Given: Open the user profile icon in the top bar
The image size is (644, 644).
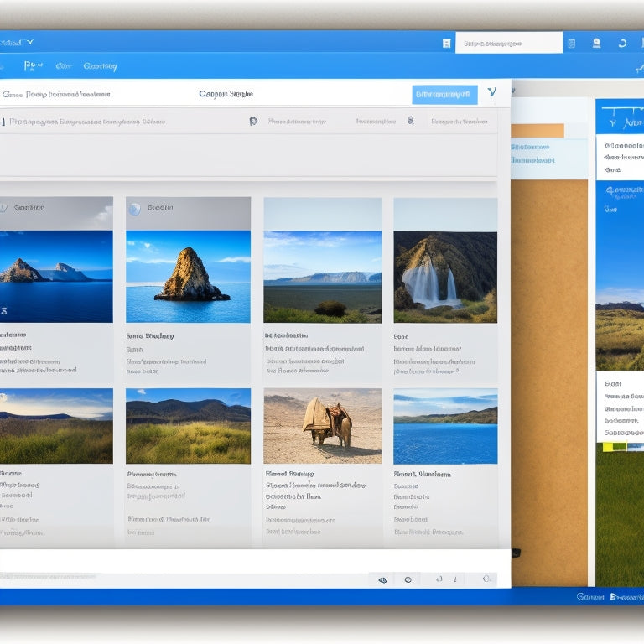Looking at the screenshot, I should (x=596, y=44).
